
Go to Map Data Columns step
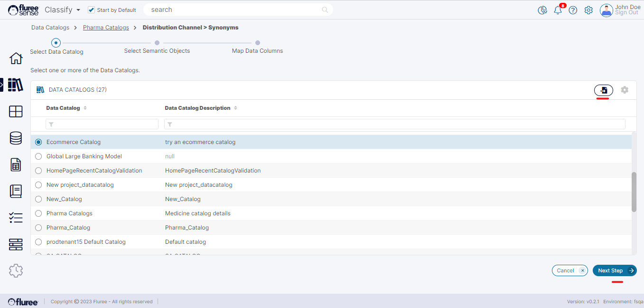tap(257, 43)
